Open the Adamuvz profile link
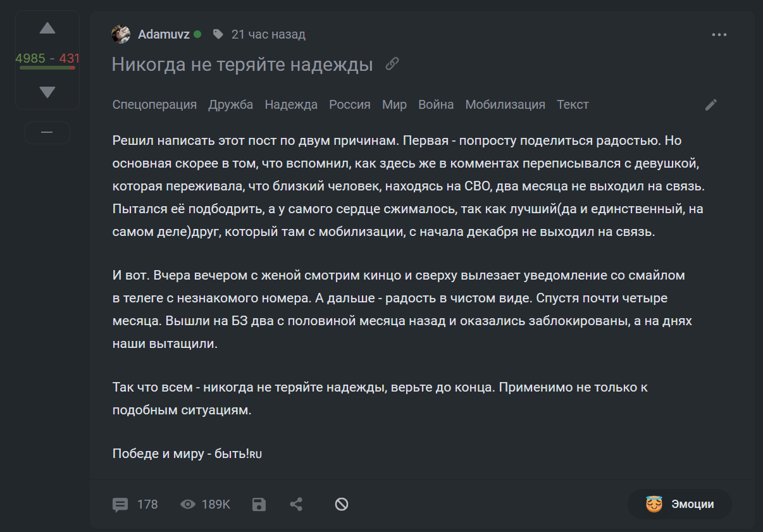 (x=163, y=34)
